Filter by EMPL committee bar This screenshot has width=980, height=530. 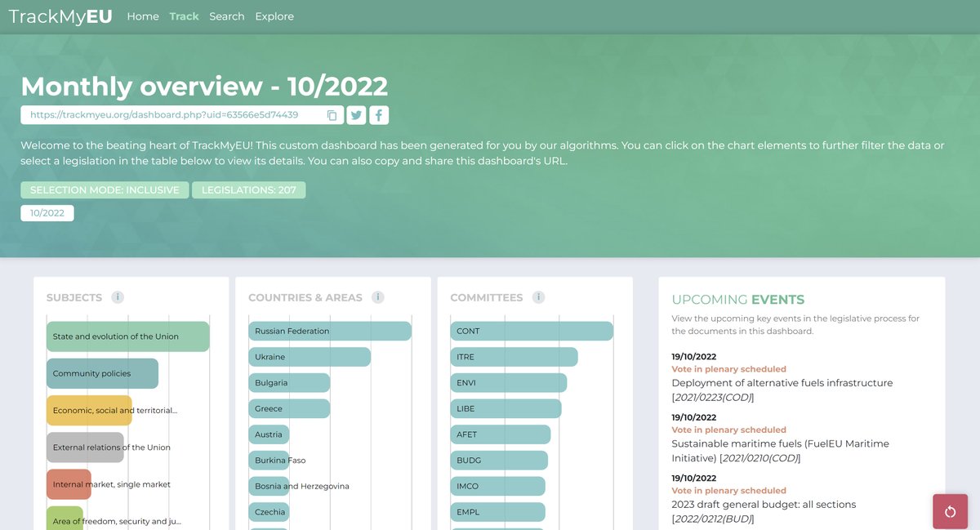497,512
